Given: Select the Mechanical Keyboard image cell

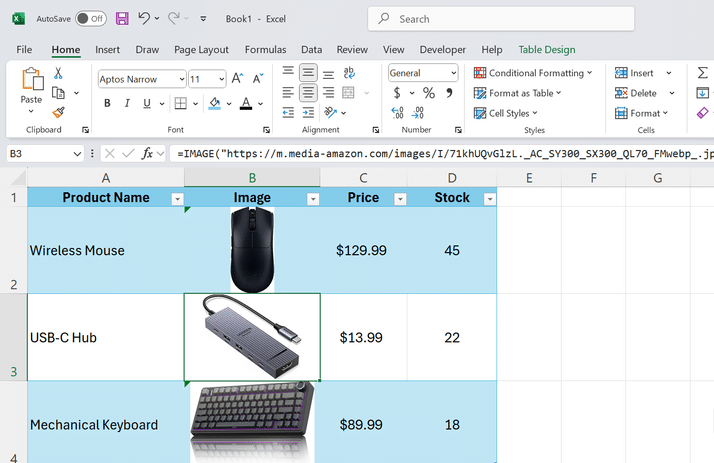Looking at the screenshot, I should pos(252,422).
